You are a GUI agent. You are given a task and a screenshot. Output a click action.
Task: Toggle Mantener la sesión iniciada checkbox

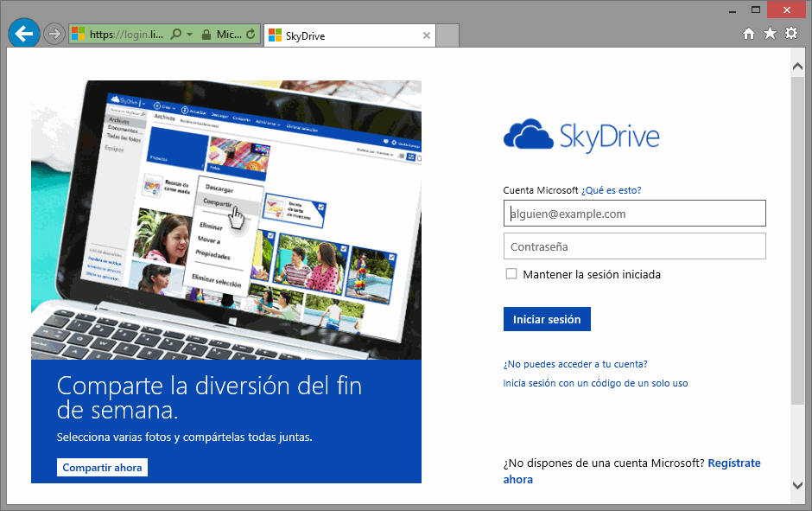511,274
